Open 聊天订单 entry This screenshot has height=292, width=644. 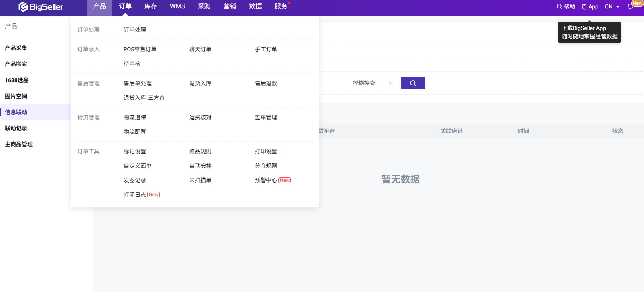[x=200, y=49]
